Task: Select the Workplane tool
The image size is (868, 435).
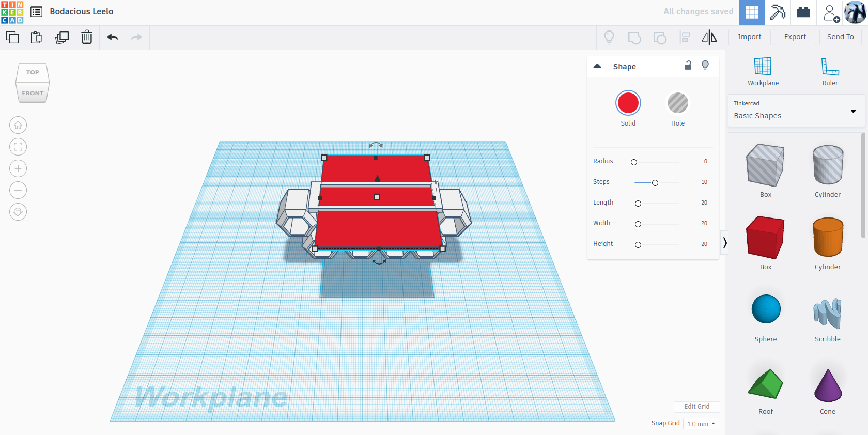Action: 763,71
